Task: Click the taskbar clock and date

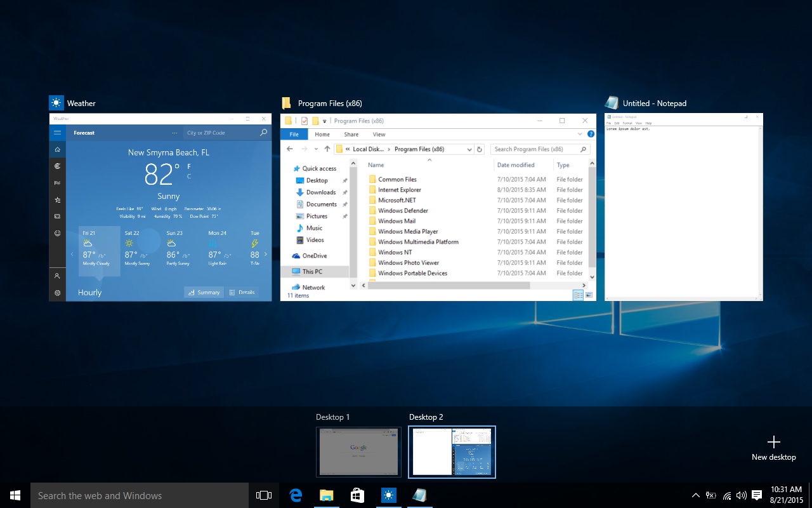Action: (787, 495)
